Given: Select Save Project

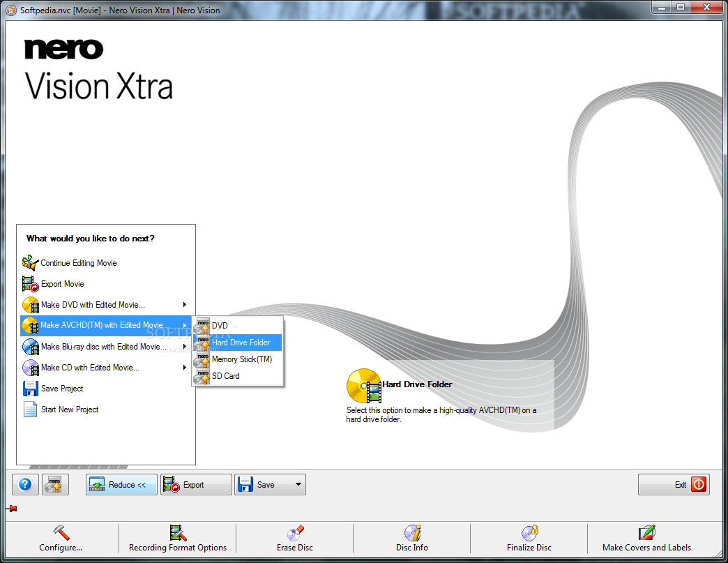Looking at the screenshot, I should pos(106,389).
